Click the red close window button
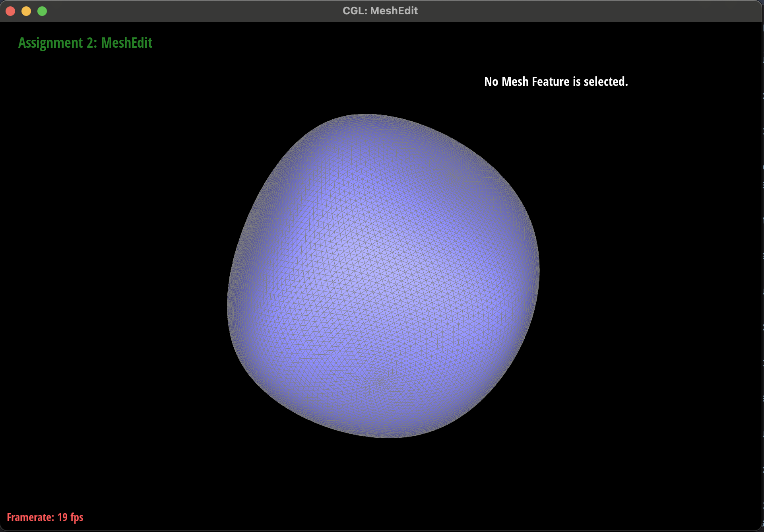This screenshot has height=532, width=764. click(11, 11)
